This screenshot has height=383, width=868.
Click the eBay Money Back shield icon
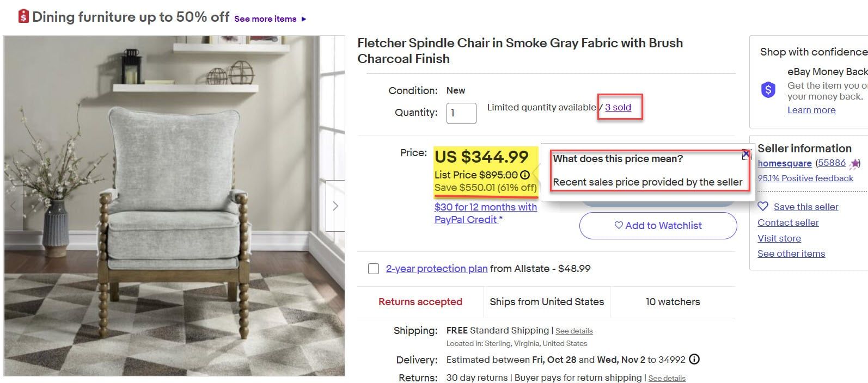pyautogui.click(x=768, y=89)
